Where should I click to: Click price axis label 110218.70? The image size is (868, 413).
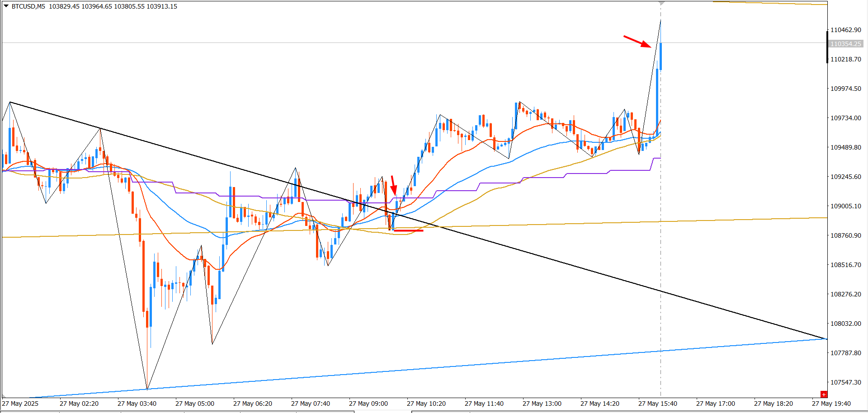point(846,59)
